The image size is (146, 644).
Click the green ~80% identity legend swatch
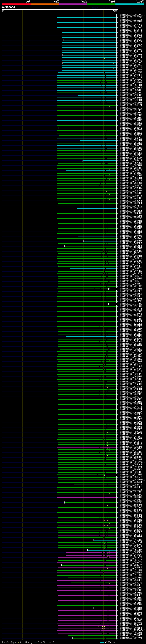[101, 4]
